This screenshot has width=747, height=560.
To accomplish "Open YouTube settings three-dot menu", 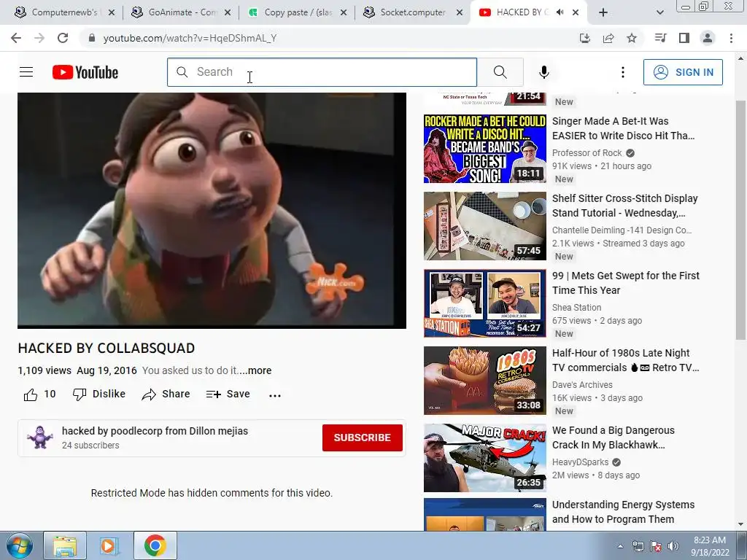I will (623, 72).
